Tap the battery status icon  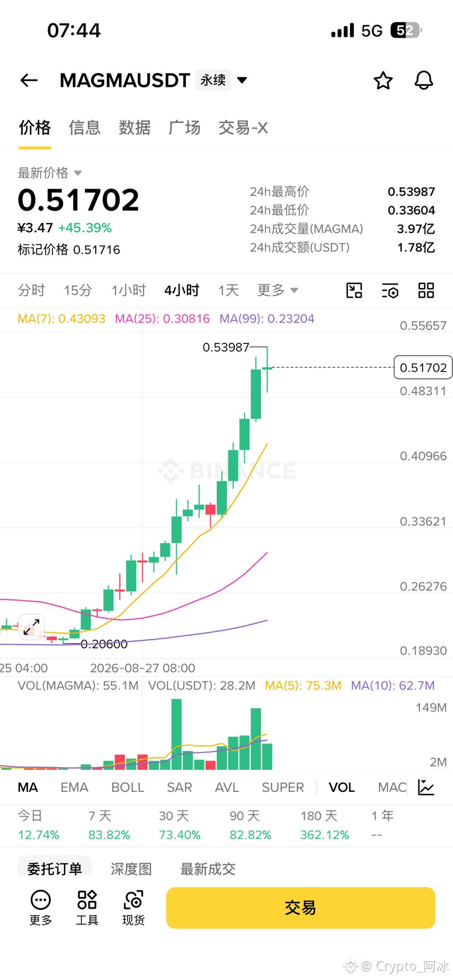pyautogui.click(x=406, y=30)
